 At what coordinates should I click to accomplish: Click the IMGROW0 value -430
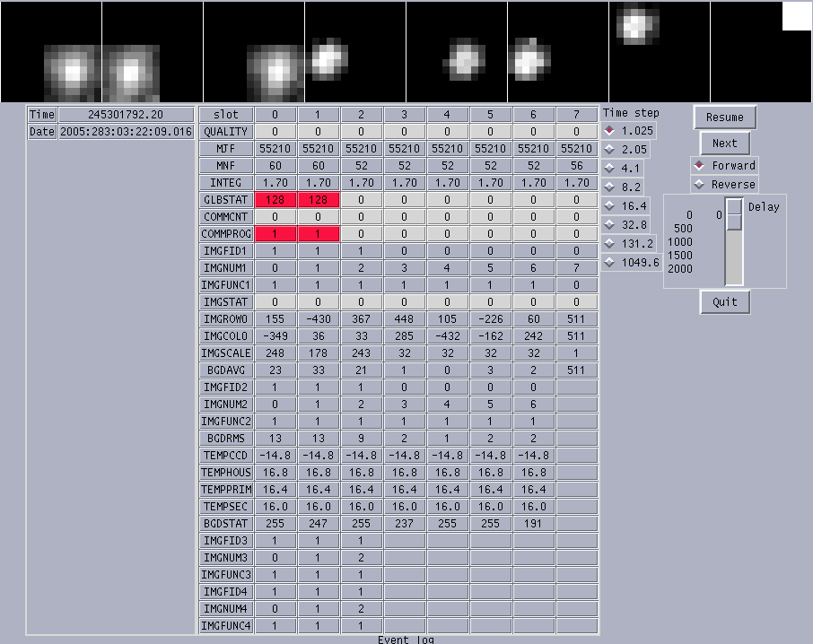(318, 319)
